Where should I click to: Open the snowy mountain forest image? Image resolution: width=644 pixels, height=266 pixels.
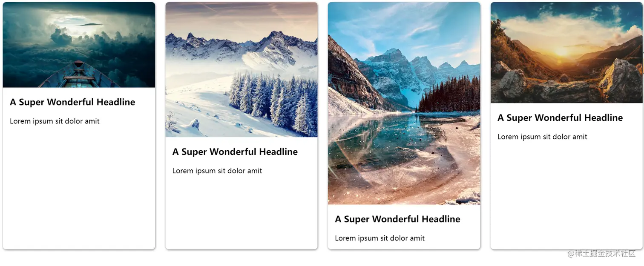tap(241, 69)
